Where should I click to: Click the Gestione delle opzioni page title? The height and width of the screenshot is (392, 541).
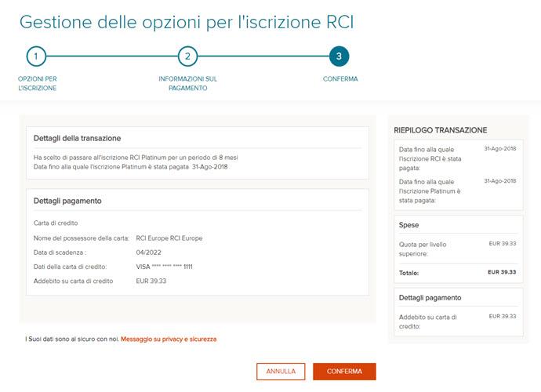pyautogui.click(x=187, y=21)
